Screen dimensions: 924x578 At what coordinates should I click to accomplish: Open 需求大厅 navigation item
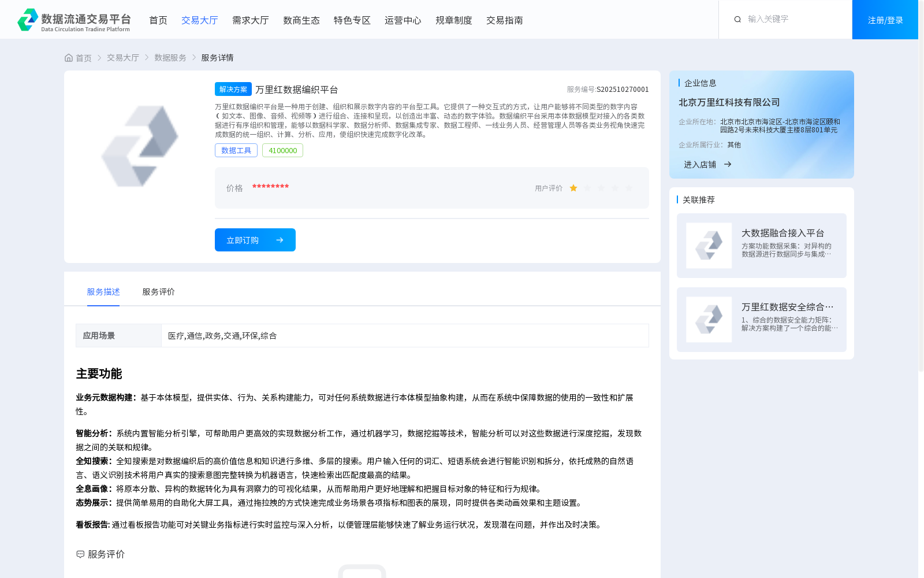[251, 20]
